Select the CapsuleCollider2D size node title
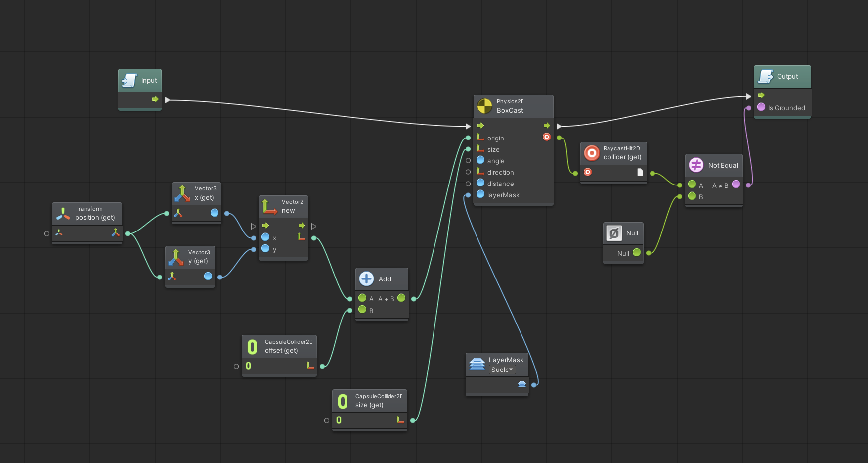 (378, 401)
